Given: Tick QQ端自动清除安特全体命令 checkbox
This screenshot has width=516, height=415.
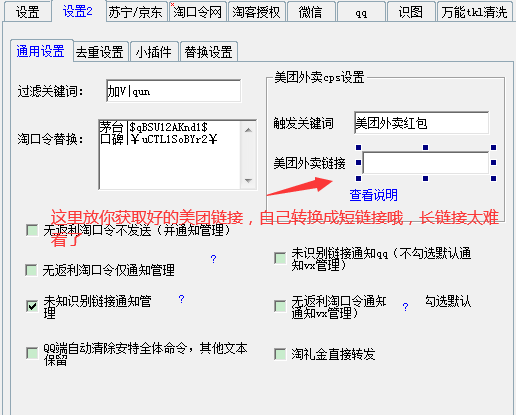Looking at the screenshot, I should (x=32, y=353).
